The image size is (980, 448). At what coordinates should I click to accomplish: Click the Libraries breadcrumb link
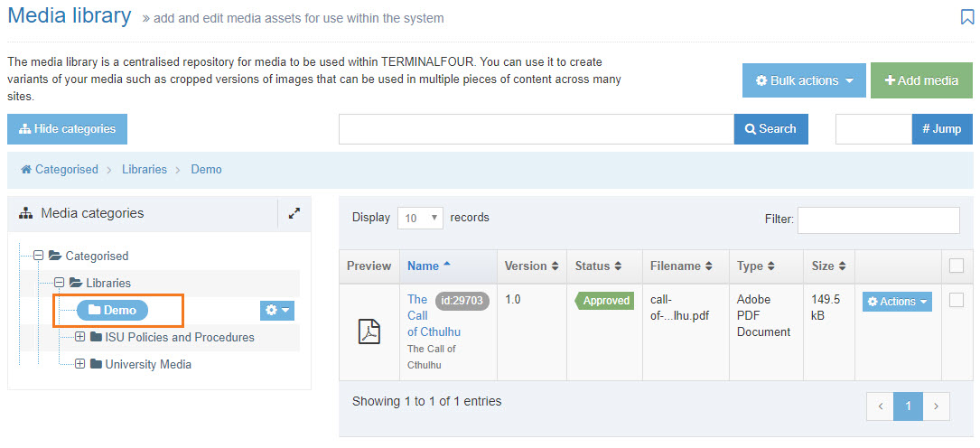tap(145, 170)
